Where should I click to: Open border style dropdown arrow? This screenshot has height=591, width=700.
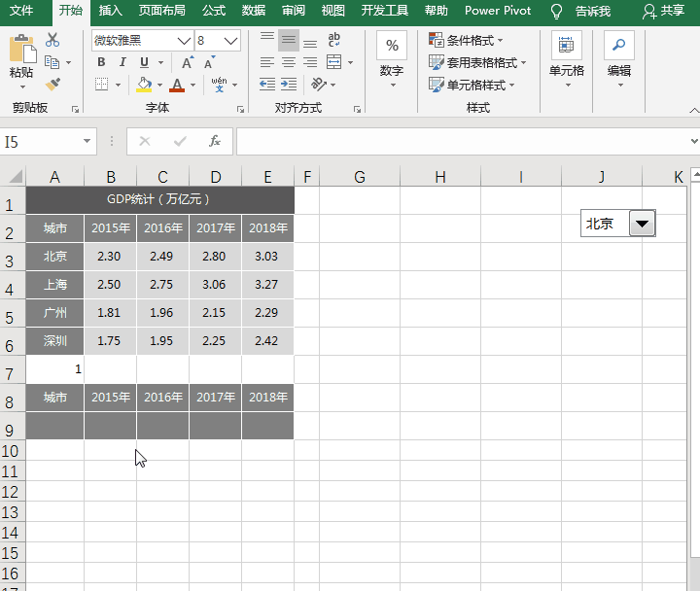click(x=118, y=85)
